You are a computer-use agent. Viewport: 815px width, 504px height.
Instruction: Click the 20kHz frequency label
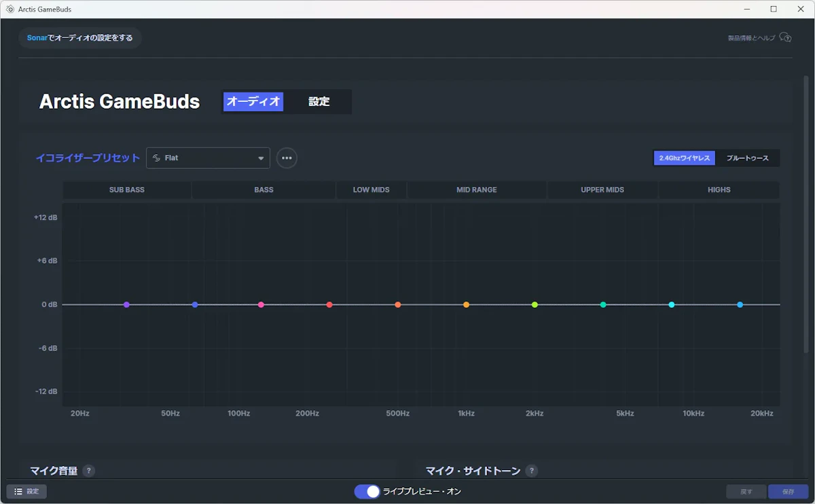pos(761,414)
